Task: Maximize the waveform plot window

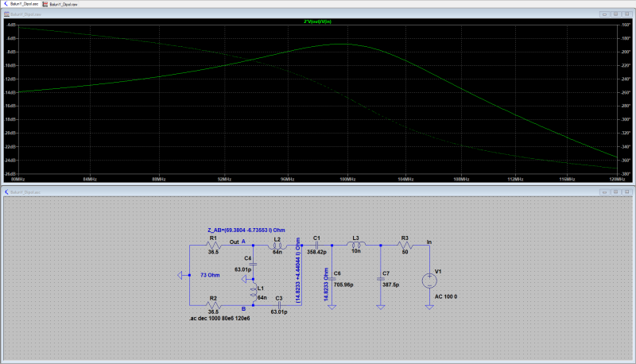Action: (615, 14)
